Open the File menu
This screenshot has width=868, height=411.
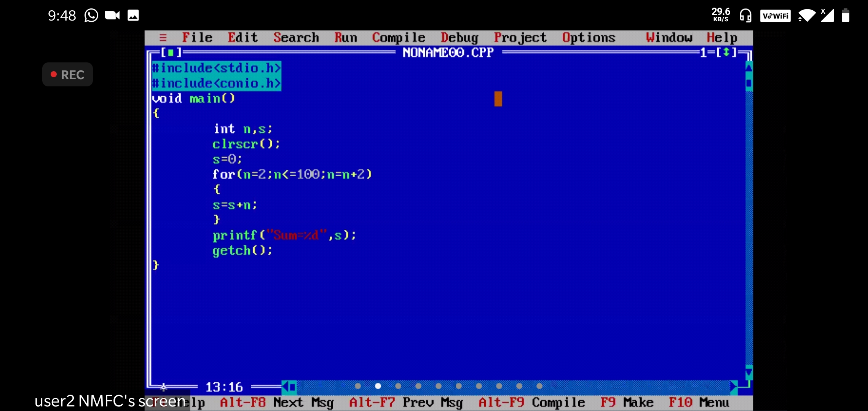197,37
